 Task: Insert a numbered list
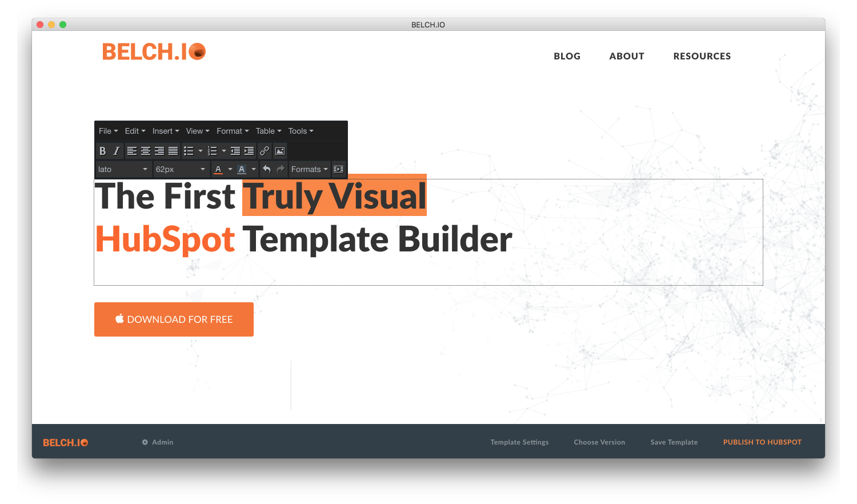(213, 151)
